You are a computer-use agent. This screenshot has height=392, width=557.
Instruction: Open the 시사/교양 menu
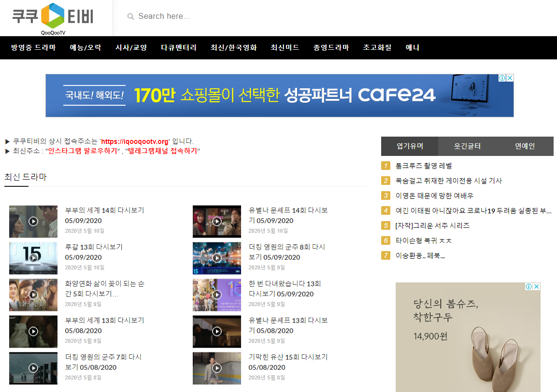click(x=131, y=48)
